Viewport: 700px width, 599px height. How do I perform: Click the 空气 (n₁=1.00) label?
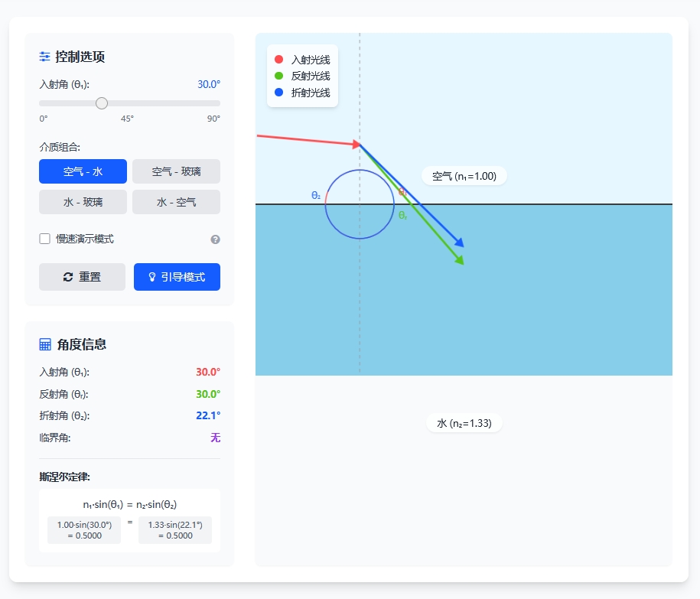tap(464, 176)
